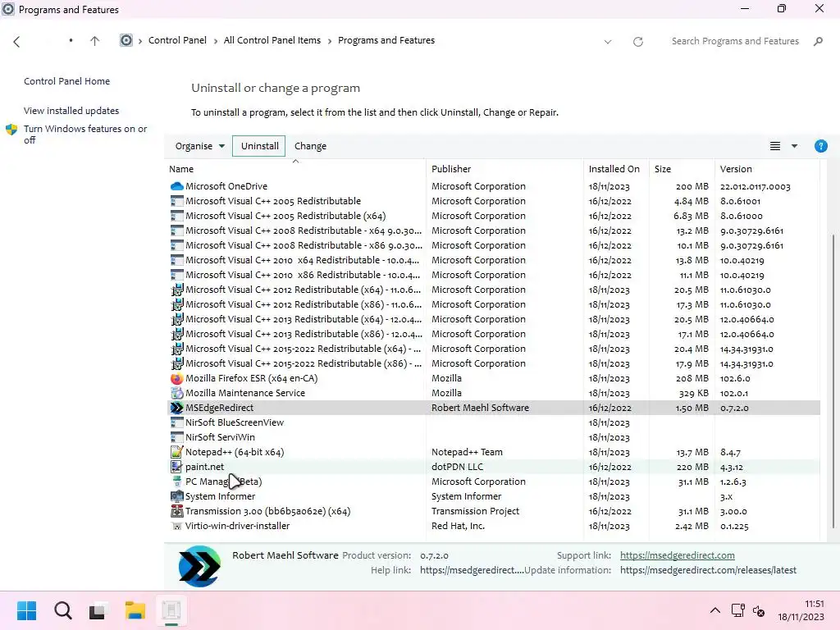Go up one level with up arrow

point(95,41)
